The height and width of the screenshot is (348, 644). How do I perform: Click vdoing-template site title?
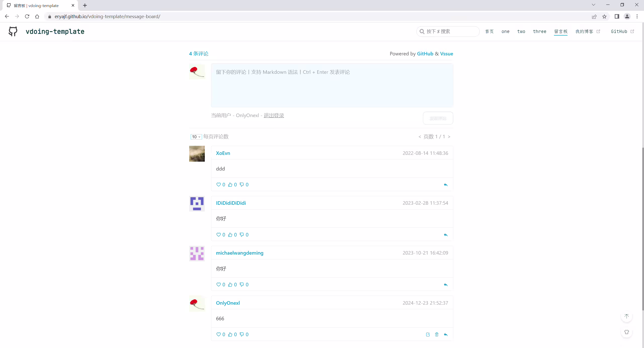pos(55,31)
